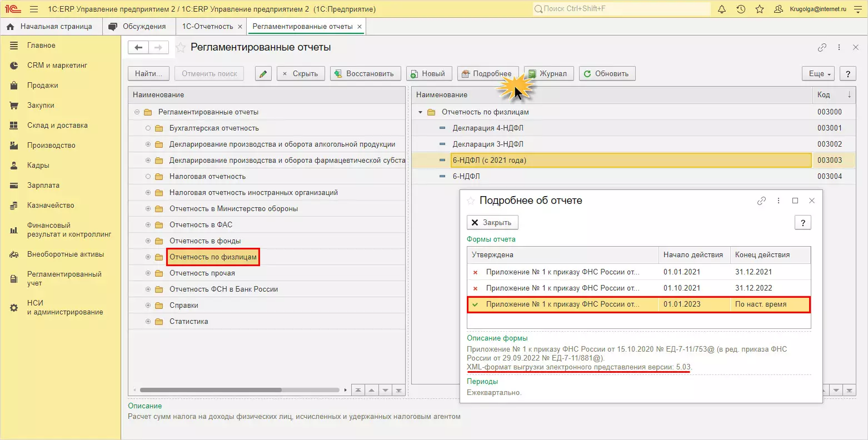Close the 1С-Отчетность tab
This screenshot has height=440, width=868.
click(240, 27)
